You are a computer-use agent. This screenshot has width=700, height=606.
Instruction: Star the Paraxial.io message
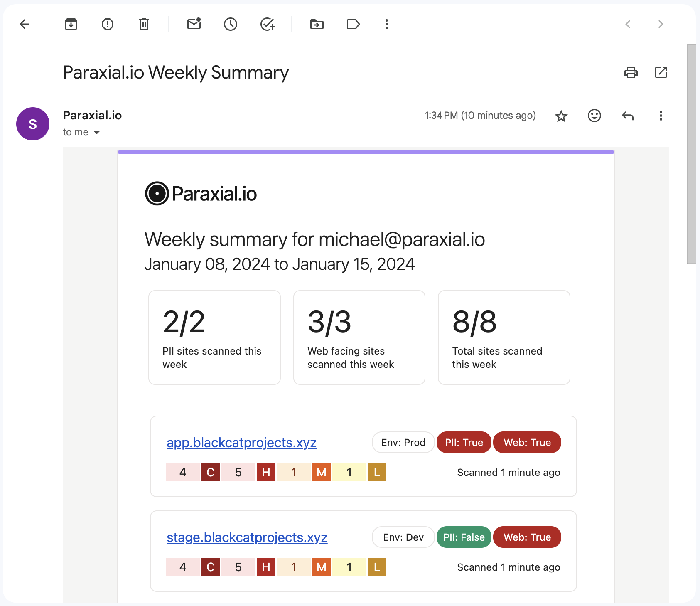(x=561, y=116)
